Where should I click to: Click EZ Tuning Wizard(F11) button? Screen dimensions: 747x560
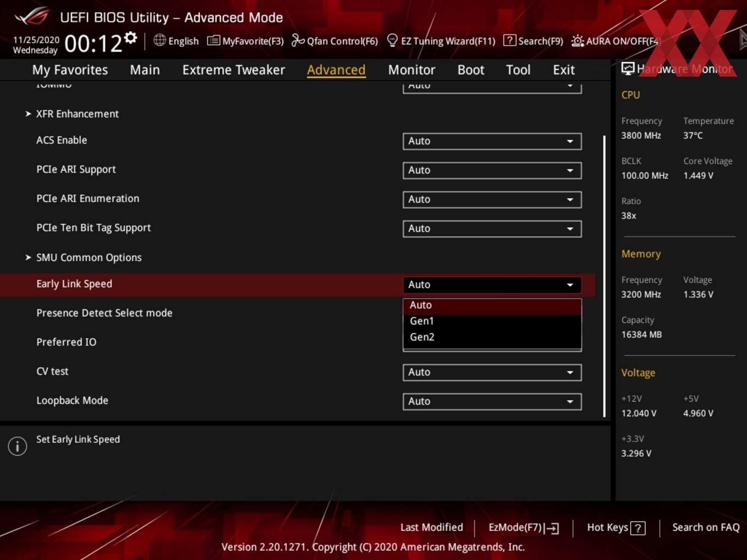[x=441, y=41]
